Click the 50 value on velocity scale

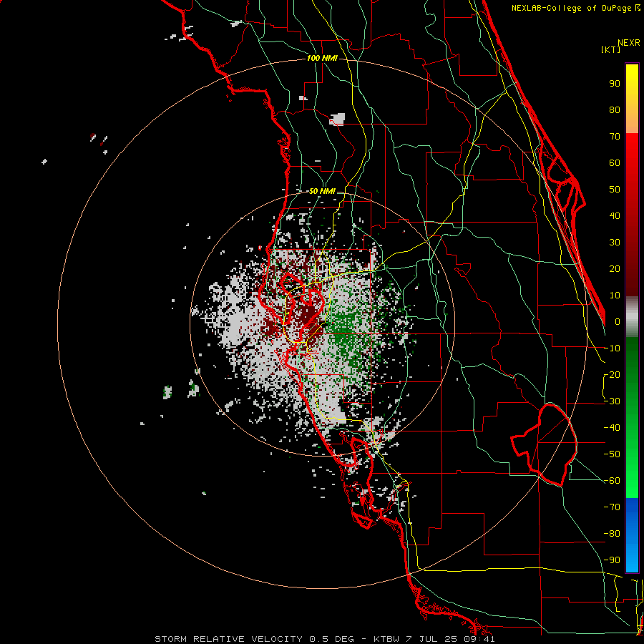pyautogui.click(x=615, y=190)
